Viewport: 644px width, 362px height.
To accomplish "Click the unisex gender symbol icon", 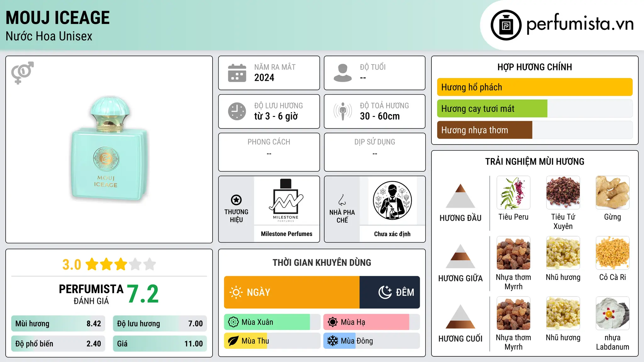I will pyautogui.click(x=22, y=73).
